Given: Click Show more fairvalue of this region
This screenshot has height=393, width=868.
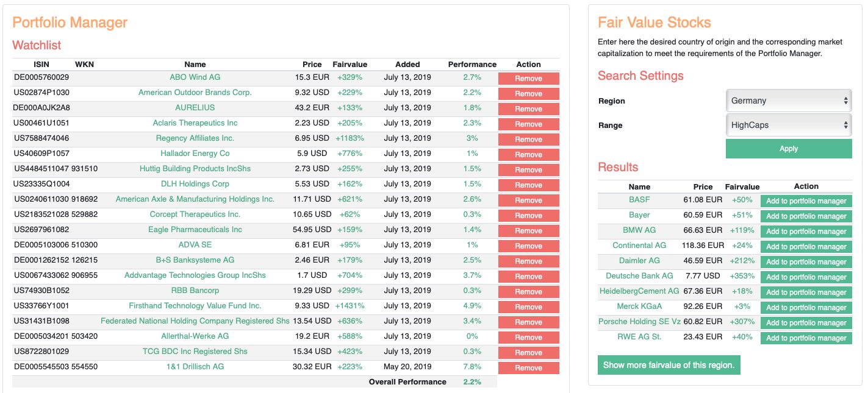Looking at the screenshot, I should 669,365.
